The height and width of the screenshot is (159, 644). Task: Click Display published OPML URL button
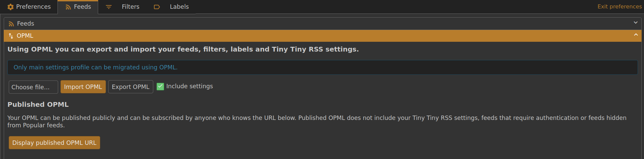(x=54, y=142)
